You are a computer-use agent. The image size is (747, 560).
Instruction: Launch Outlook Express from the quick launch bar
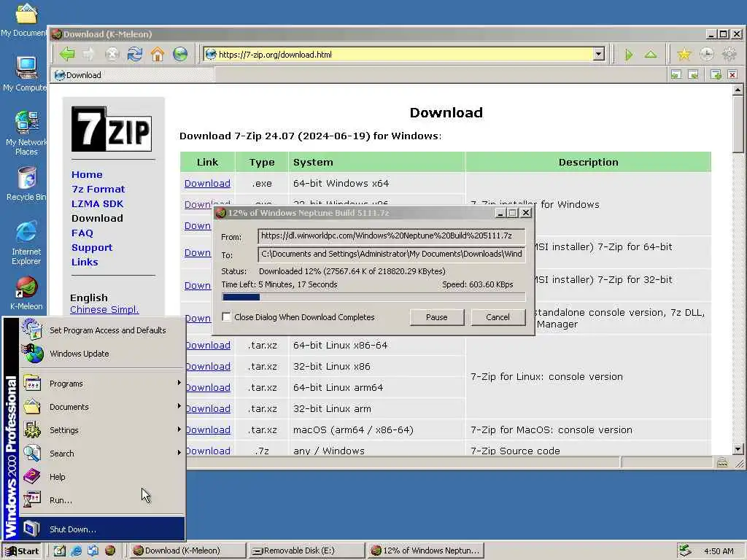coord(93,551)
